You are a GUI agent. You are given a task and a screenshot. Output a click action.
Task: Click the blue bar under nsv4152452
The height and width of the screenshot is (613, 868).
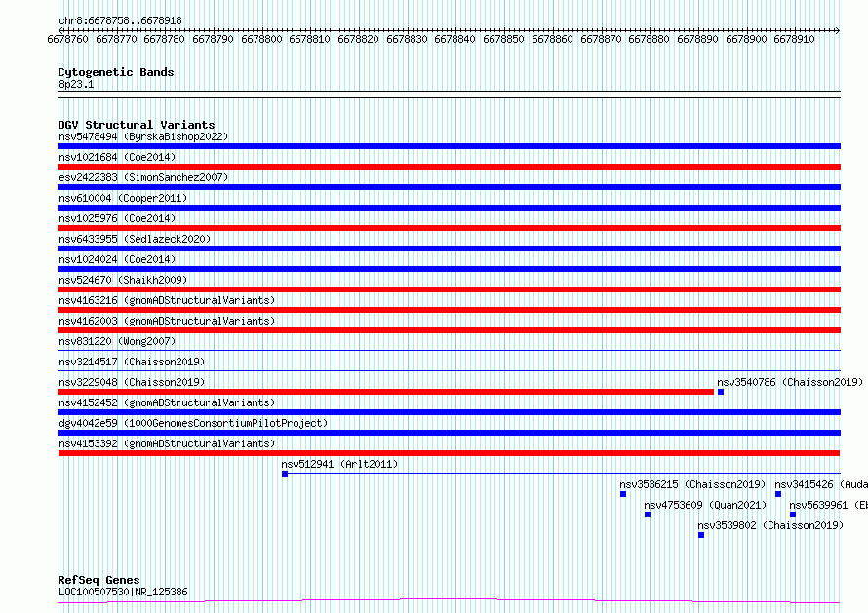[449, 412]
